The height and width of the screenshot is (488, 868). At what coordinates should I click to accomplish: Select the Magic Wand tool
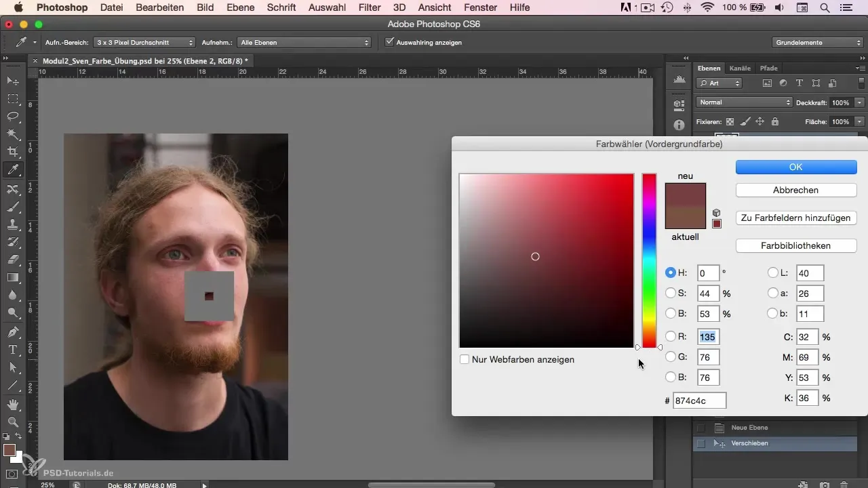pyautogui.click(x=12, y=134)
